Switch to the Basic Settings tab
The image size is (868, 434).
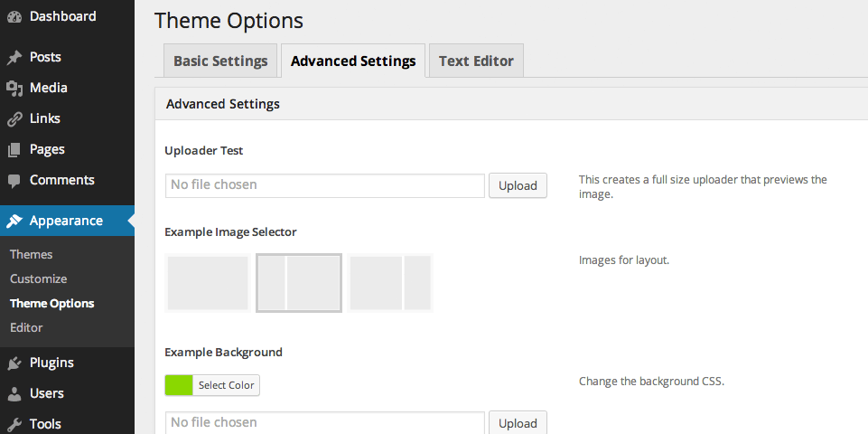click(x=220, y=61)
